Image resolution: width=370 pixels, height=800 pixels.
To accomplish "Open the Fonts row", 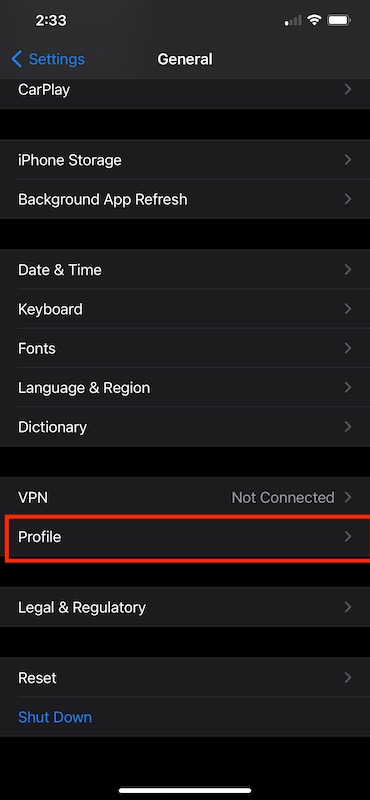I will pos(185,348).
